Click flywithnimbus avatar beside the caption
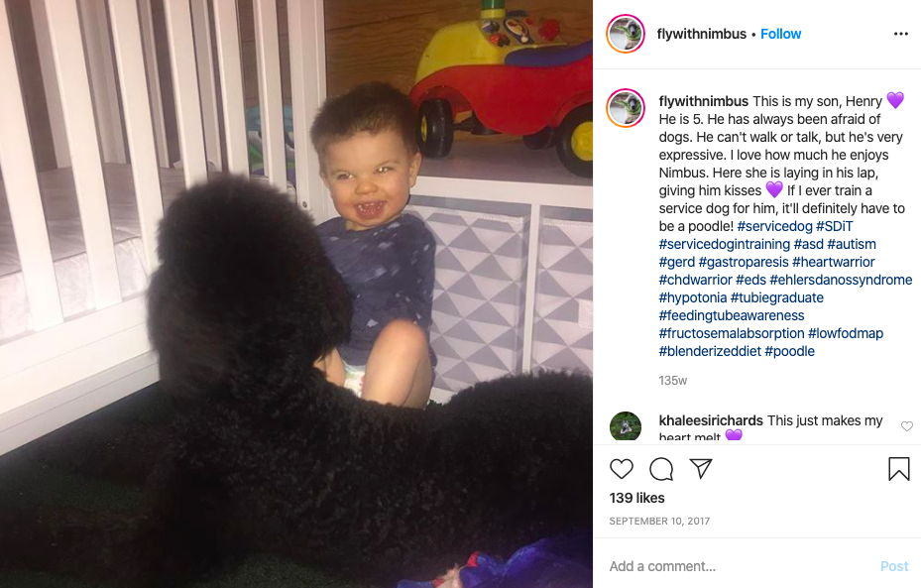The height and width of the screenshot is (588, 921). (x=626, y=109)
